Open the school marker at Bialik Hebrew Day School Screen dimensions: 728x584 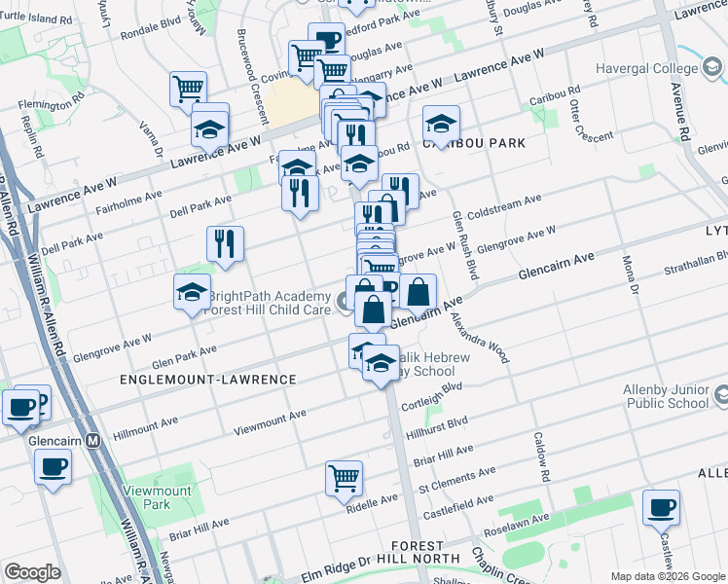(381, 362)
